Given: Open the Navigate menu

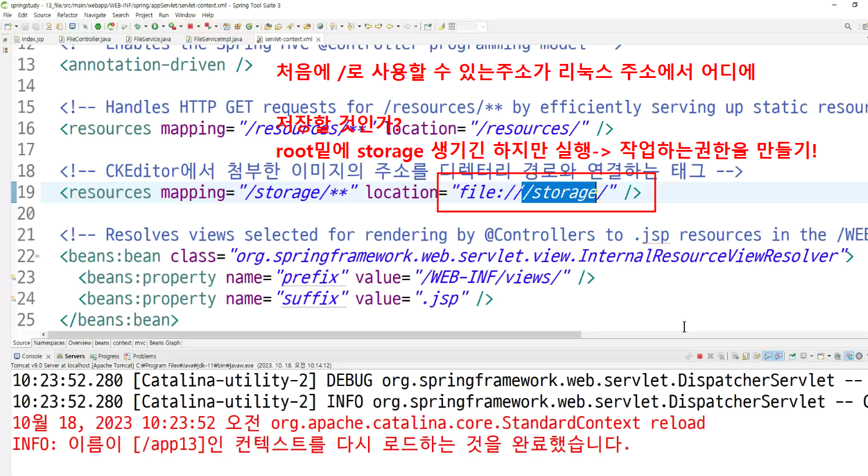Looking at the screenshot, I should [95, 15].
